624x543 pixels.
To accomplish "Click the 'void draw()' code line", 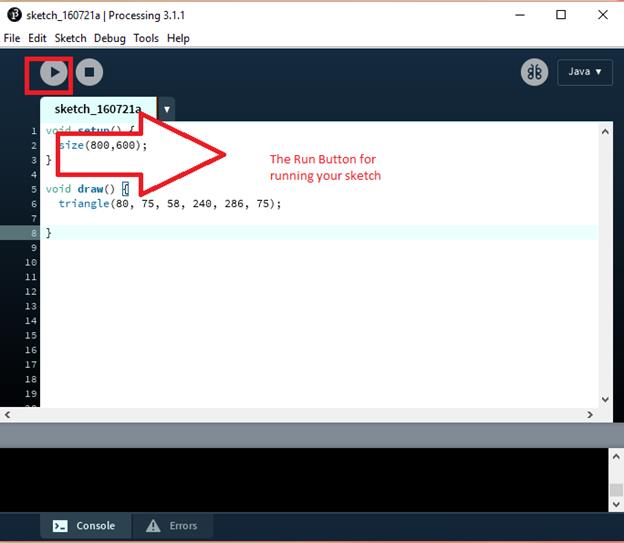I will click(88, 189).
